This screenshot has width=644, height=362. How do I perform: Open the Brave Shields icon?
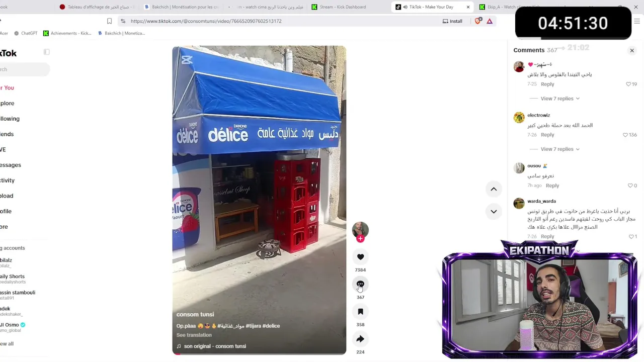click(478, 21)
